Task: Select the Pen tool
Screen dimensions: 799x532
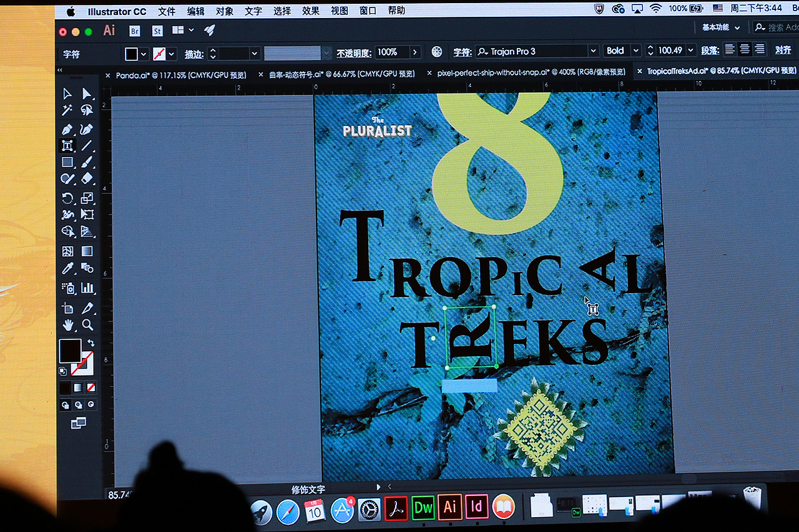Action: pyautogui.click(x=67, y=129)
